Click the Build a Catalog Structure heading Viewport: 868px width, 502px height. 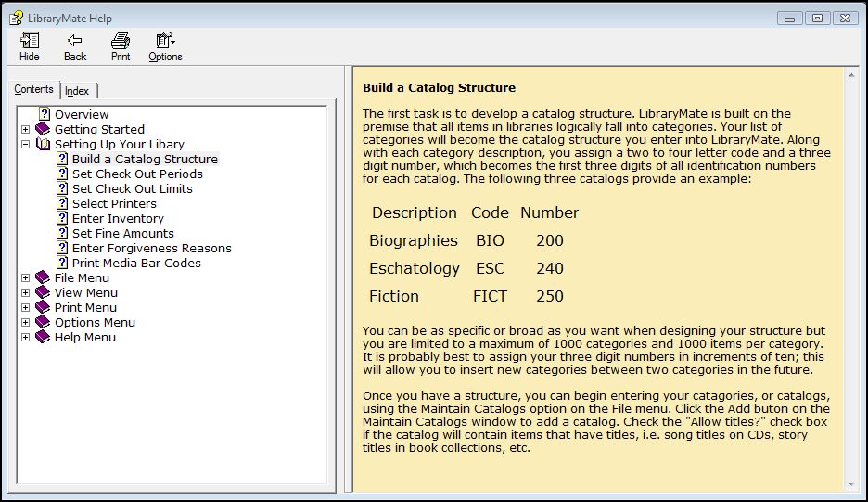pyautogui.click(x=439, y=87)
